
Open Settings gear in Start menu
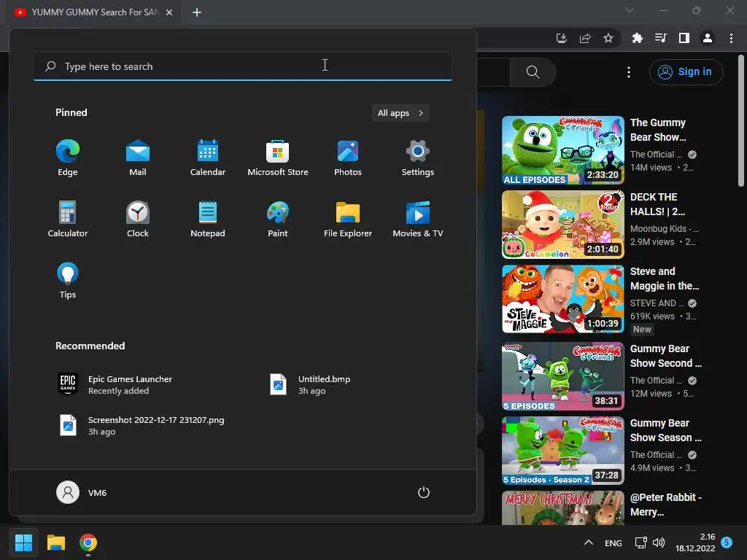click(x=418, y=158)
